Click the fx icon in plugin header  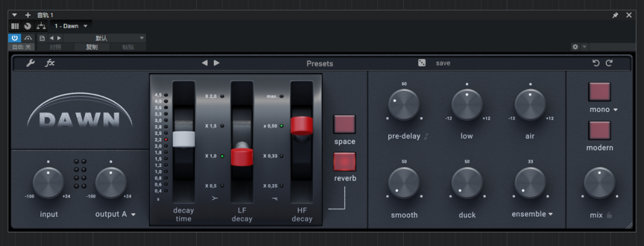click(50, 64)
